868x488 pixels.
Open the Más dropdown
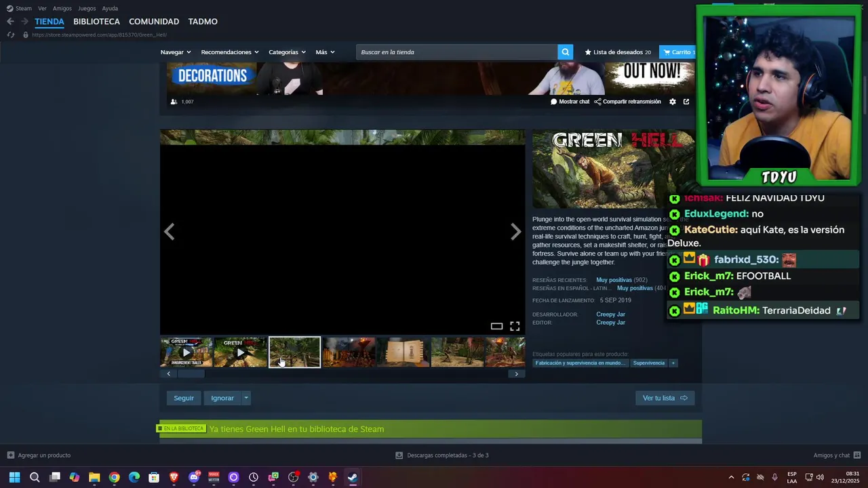[325, 52]
